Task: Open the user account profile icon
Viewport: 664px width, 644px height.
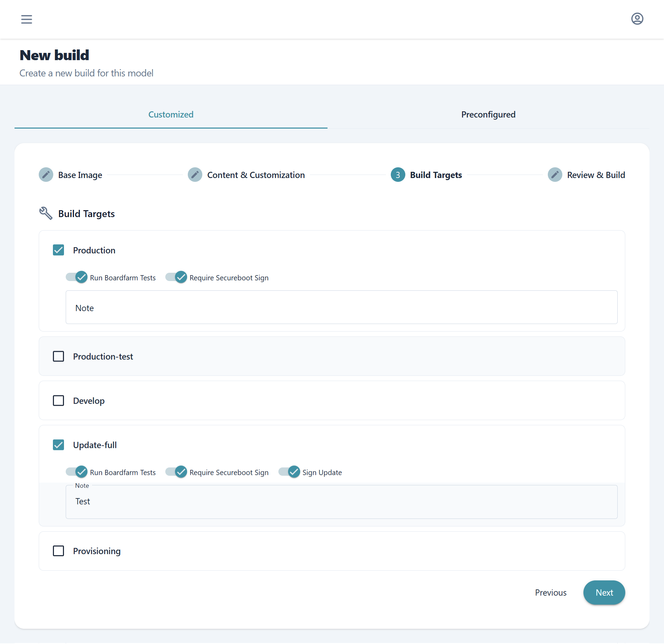Action: (637, 19)
